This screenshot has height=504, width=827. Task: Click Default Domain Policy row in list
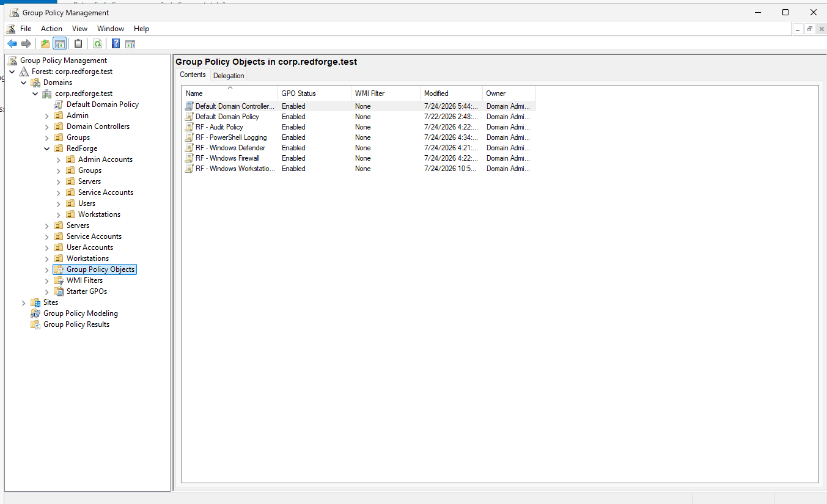coord(359,117)
